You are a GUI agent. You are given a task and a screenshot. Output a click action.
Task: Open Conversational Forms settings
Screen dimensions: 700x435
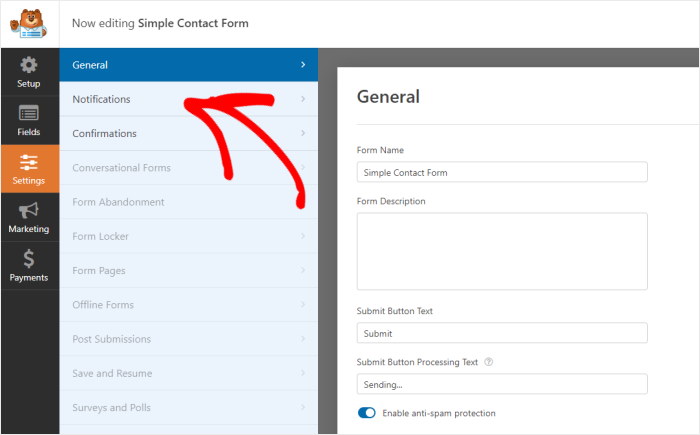coord(188,167)
